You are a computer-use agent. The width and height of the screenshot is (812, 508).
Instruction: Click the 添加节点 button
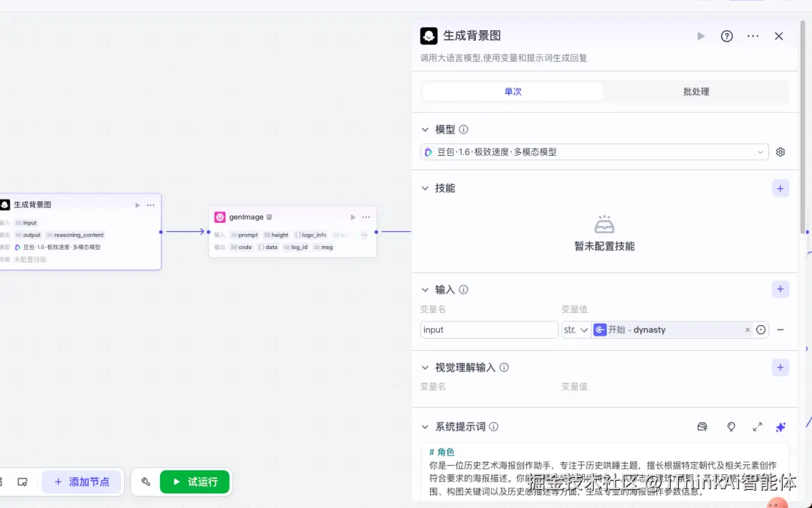tap(82, 482)
